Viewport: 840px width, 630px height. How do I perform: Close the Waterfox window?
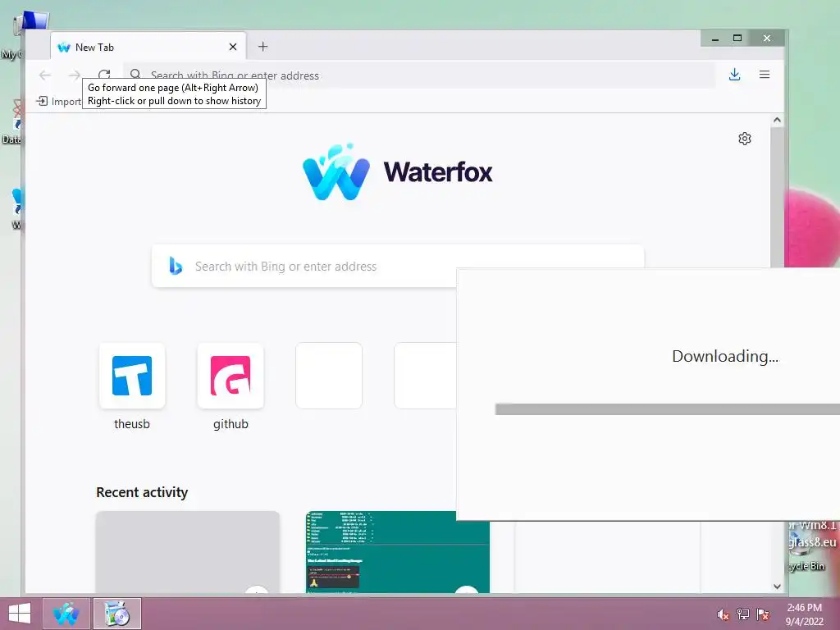pyautogui.click(x=767, y=39)
